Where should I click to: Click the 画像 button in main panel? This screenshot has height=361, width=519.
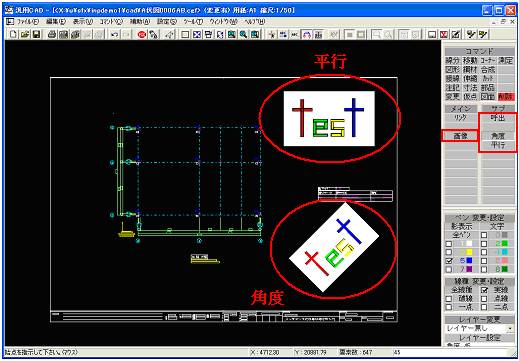[x=460, y=136]
